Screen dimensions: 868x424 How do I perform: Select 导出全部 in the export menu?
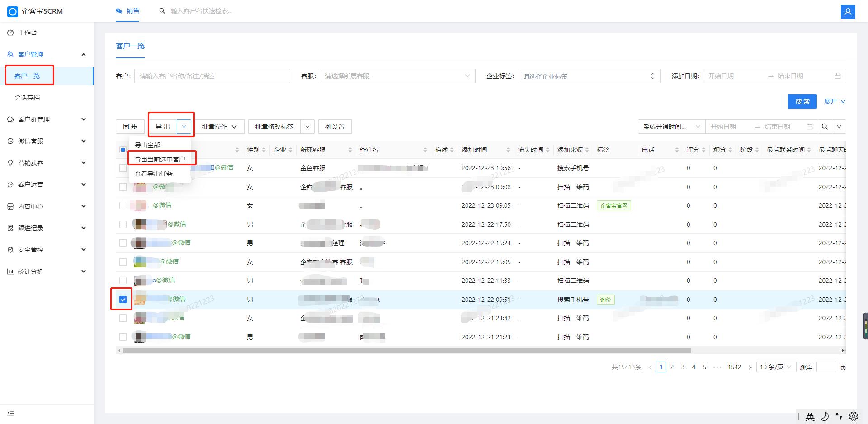coord(148,144)
